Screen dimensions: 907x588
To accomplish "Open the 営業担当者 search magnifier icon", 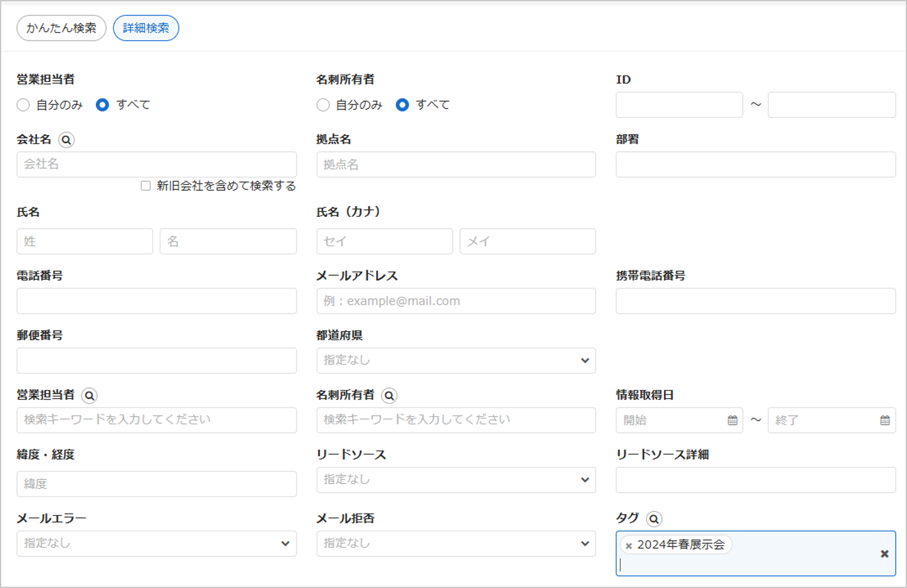I will [89, 396].
